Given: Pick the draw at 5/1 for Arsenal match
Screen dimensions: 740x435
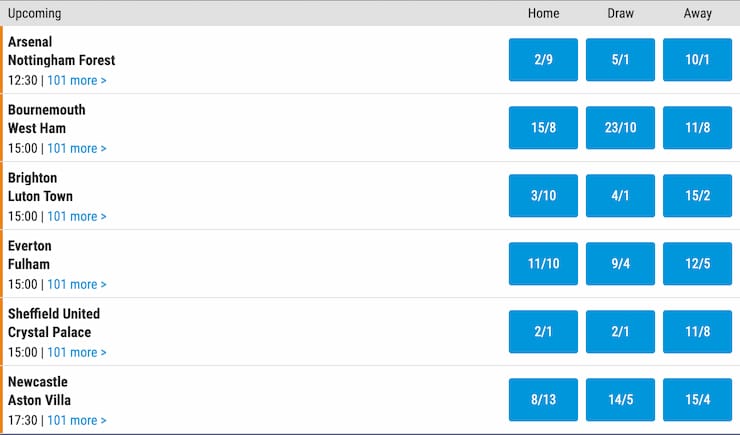Looking at the screenshot, I should tap(620, 60).
